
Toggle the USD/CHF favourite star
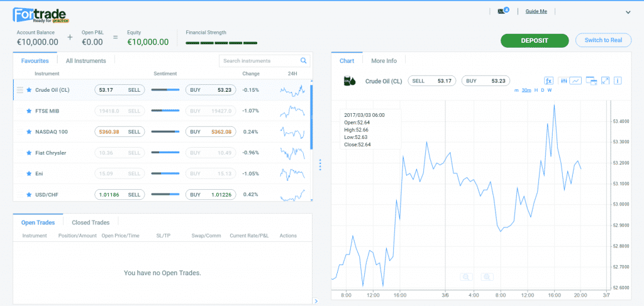(x=29, y=194)
